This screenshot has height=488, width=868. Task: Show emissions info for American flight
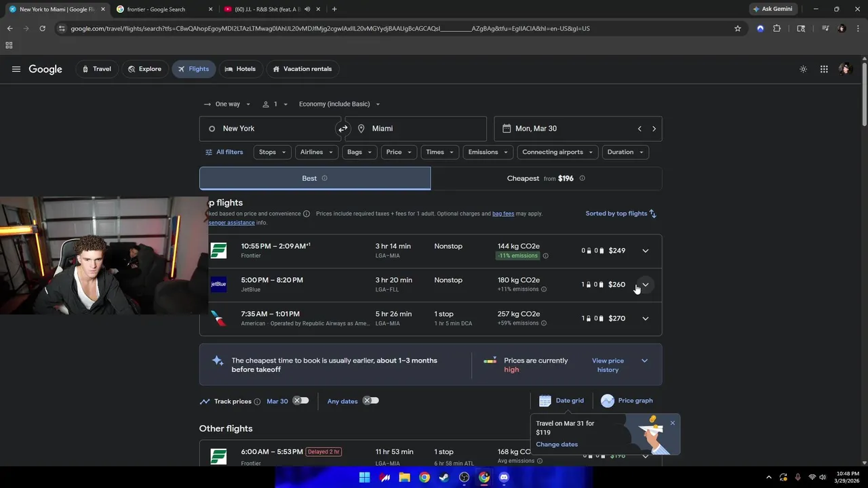coord(544,323)
